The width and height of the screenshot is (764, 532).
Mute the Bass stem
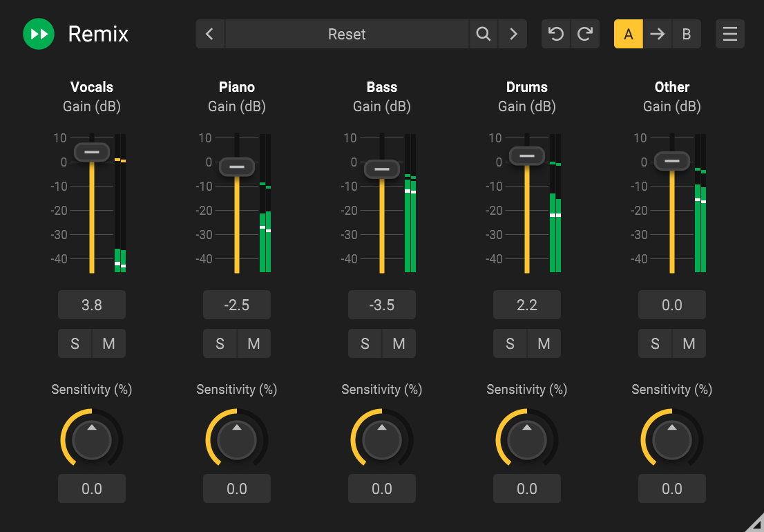pos(399,343)
